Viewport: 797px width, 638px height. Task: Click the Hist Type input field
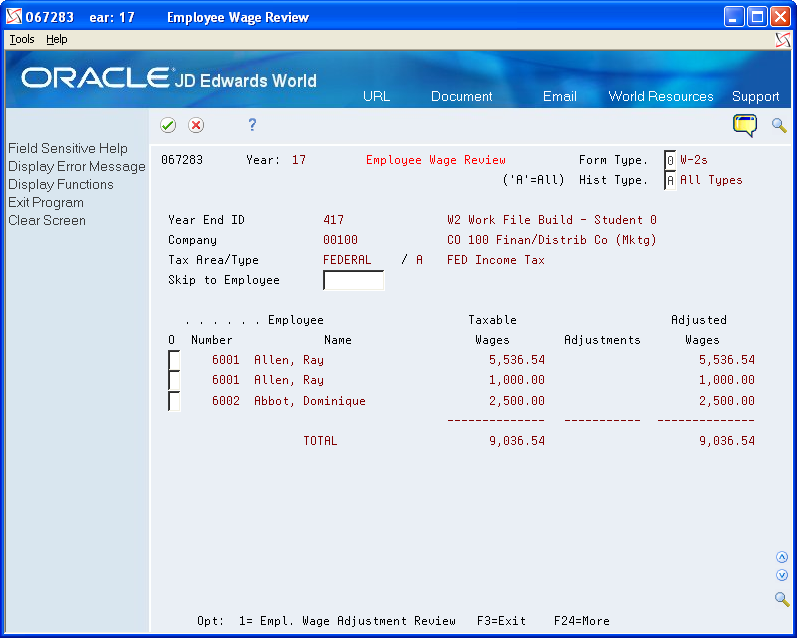[670, 180]
